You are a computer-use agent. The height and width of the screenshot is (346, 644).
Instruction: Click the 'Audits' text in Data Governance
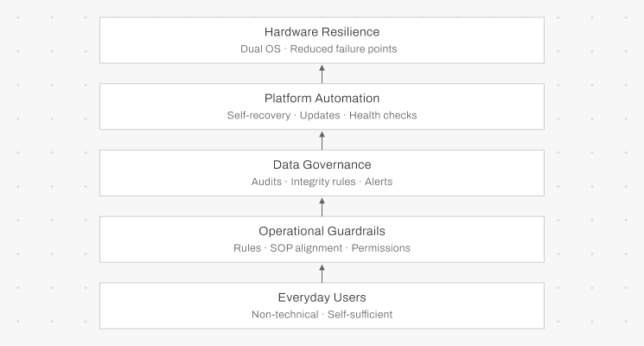pos(265,182)
